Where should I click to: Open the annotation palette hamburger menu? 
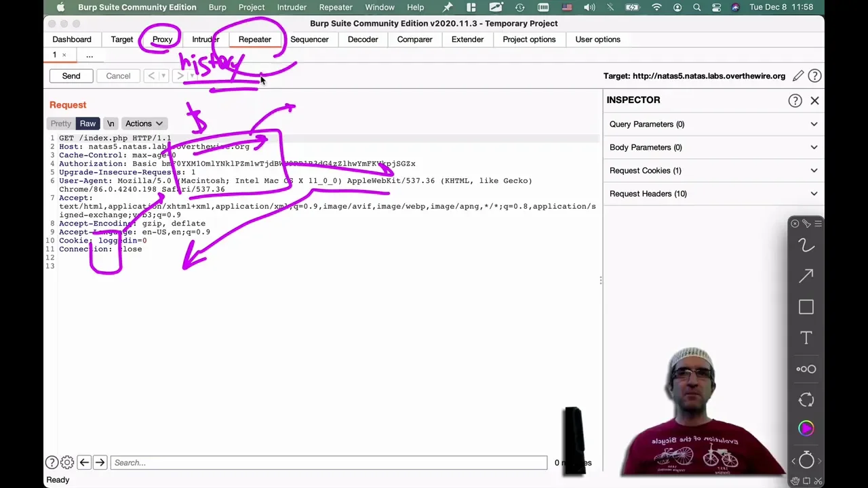pyautogui.click(x=818, y=223)
